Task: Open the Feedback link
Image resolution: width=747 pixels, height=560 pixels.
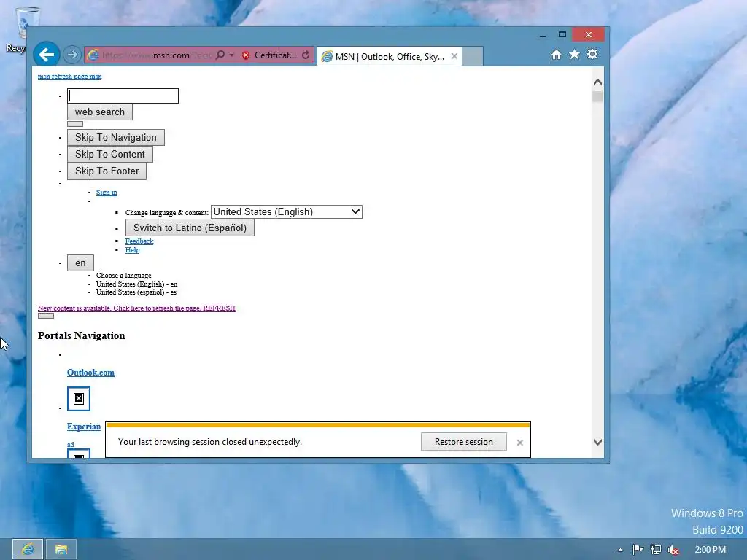Action: (x=139, y=241)
